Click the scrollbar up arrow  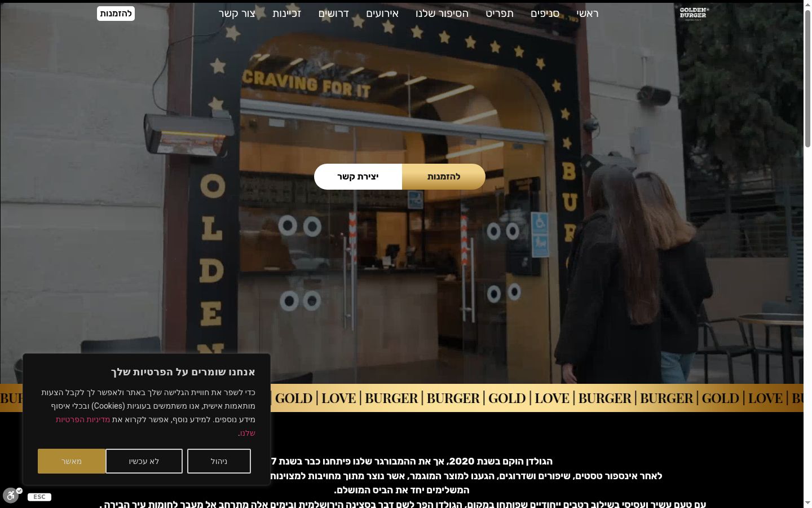click(x=807, y=5)
